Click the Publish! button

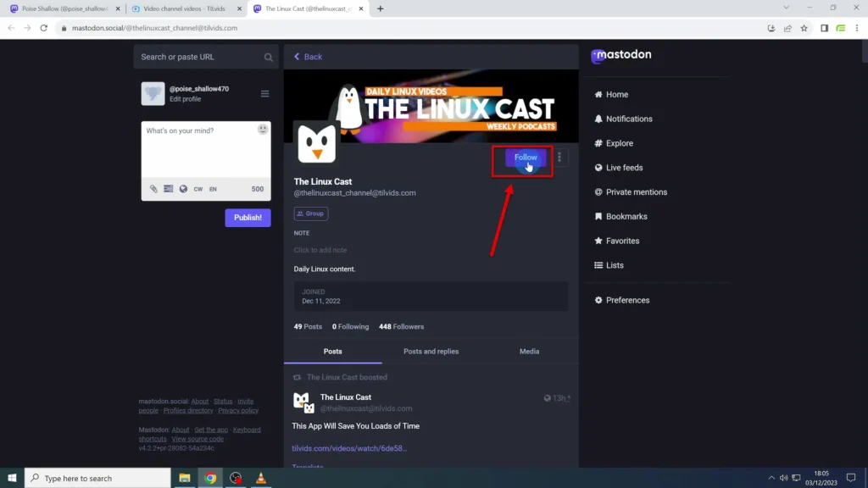(x=248, y=218)
